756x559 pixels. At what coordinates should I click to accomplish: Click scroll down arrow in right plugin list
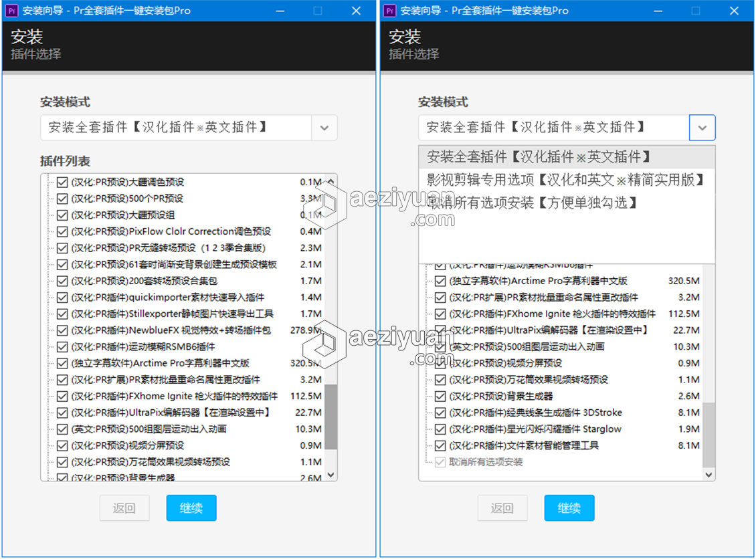[x=708, y=475]
